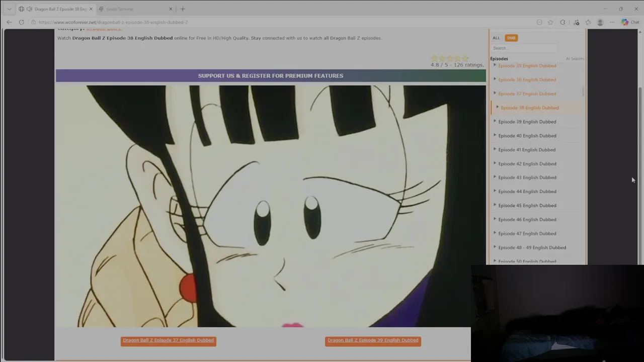Screen dimensions: 644x362
Task: Click the arrow beside Episode 42
Action: tap(495, 163)
